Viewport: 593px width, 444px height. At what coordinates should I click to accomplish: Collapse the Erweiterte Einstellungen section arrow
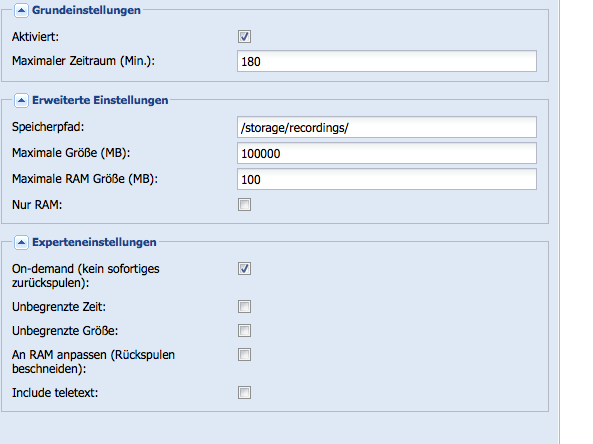21,101
